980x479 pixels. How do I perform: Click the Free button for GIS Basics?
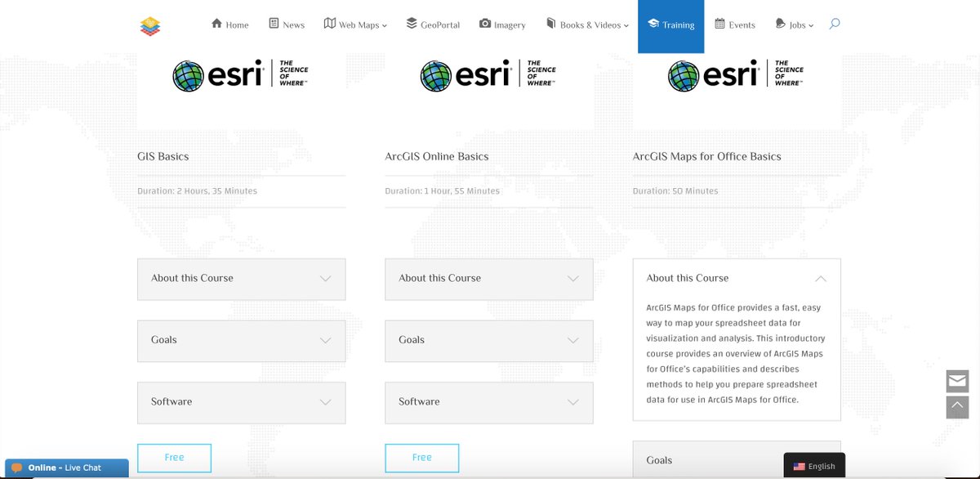[174, 458]
